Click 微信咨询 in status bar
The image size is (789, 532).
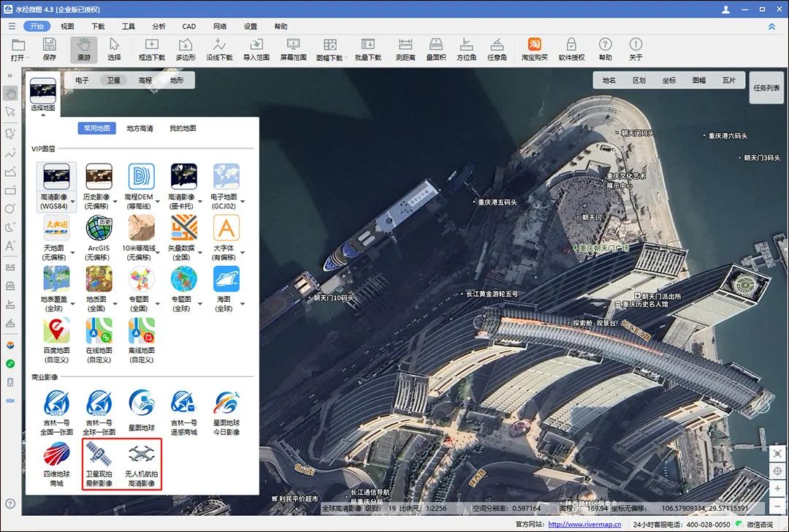pyautogui.click(x=760, y=524)
